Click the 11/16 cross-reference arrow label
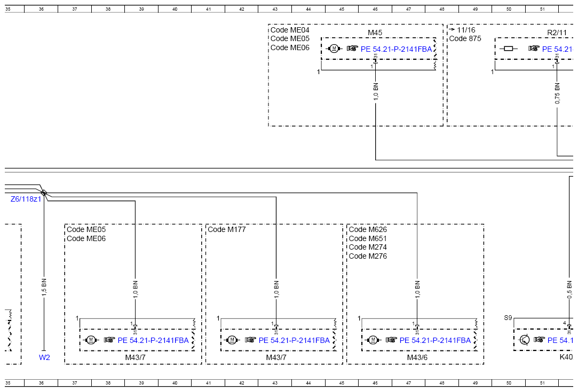 pyautogui.click(x=462, y=30)
